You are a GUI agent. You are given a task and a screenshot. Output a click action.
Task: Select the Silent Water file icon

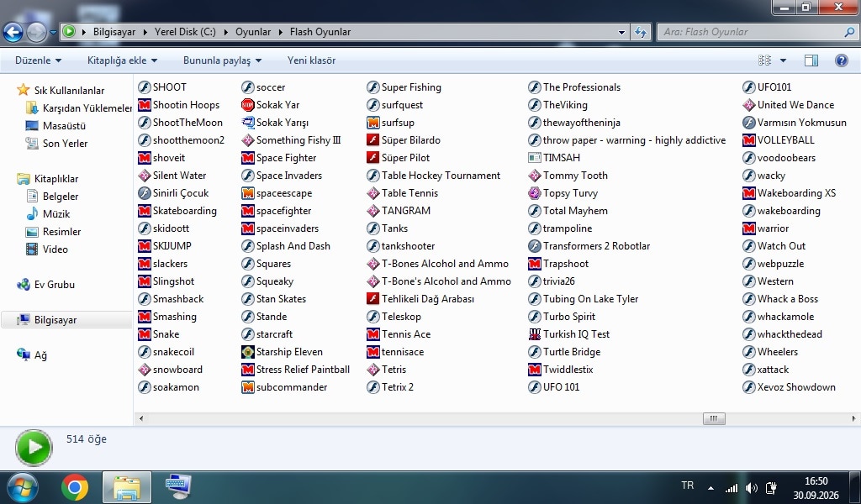pos(145,176)
